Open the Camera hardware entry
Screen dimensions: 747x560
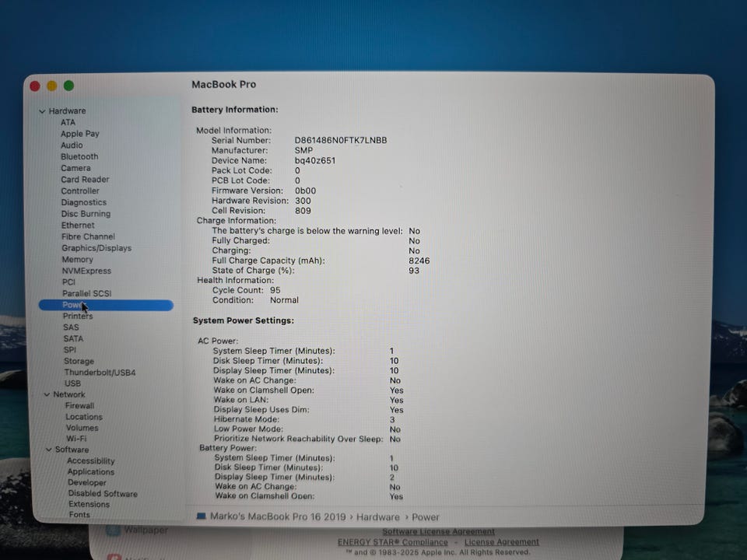pos(75,168)
